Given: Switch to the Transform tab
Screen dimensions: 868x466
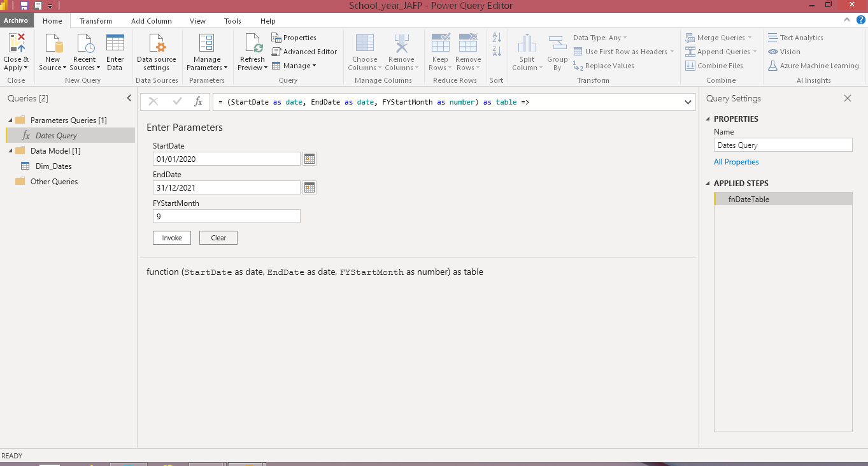Looking at the screenshot, I should click(x=96, y=21).
